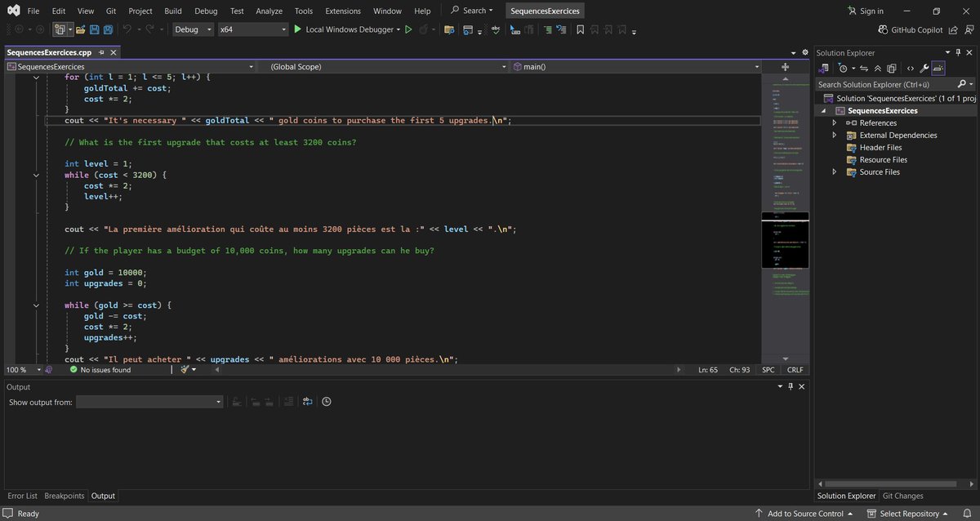This screenshot has width=980, height=521.
Task: Click Solution Explorer Show All Files icon
Action: pyautogui.click(x=891, y=69)
